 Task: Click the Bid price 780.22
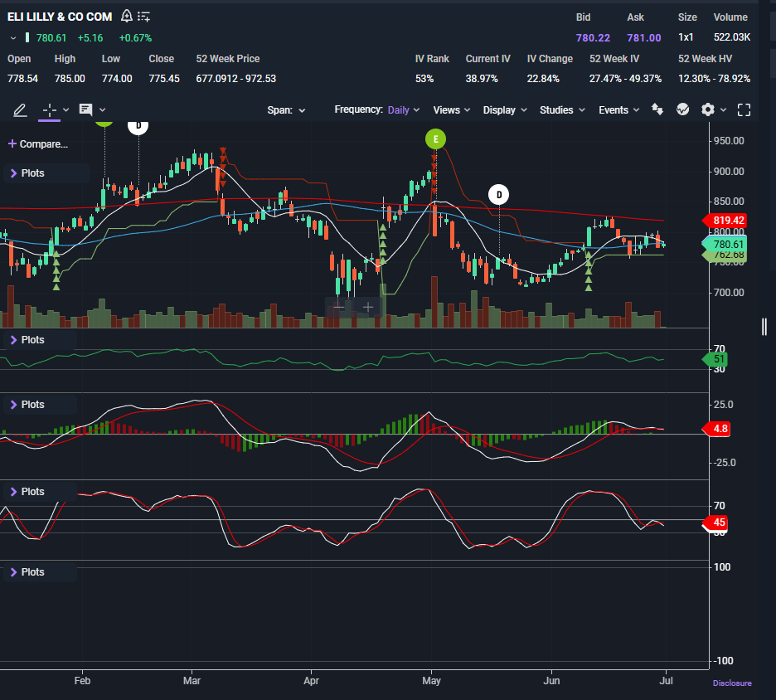coord(593,37)
